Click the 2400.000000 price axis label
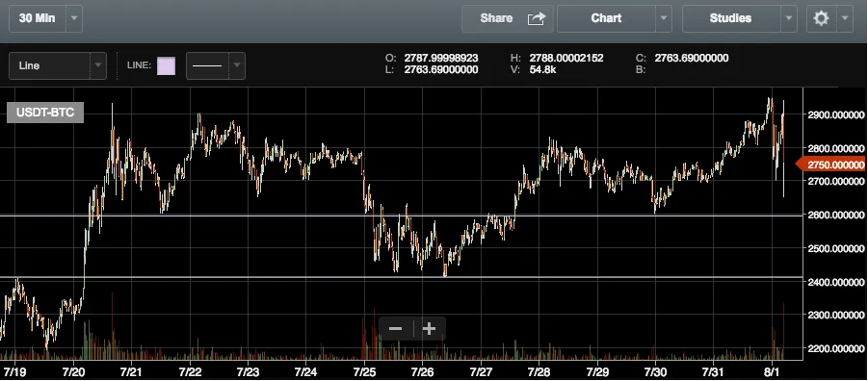Image resolution: width=868 pixels, height=381 pixels. (x=836, y=282)
